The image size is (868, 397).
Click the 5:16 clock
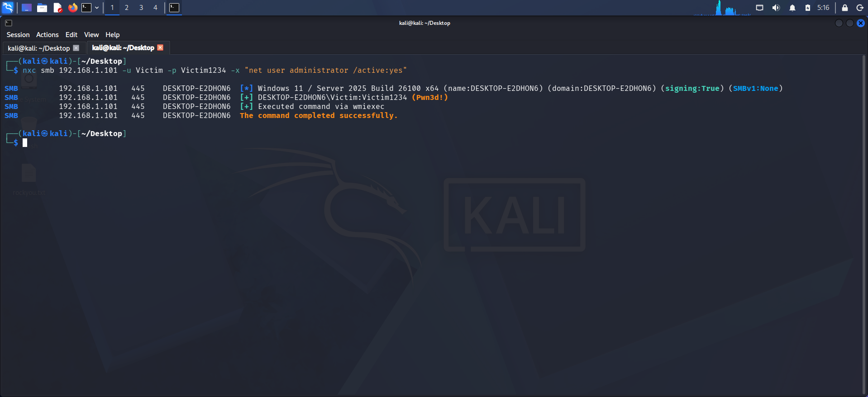(823, 8)
